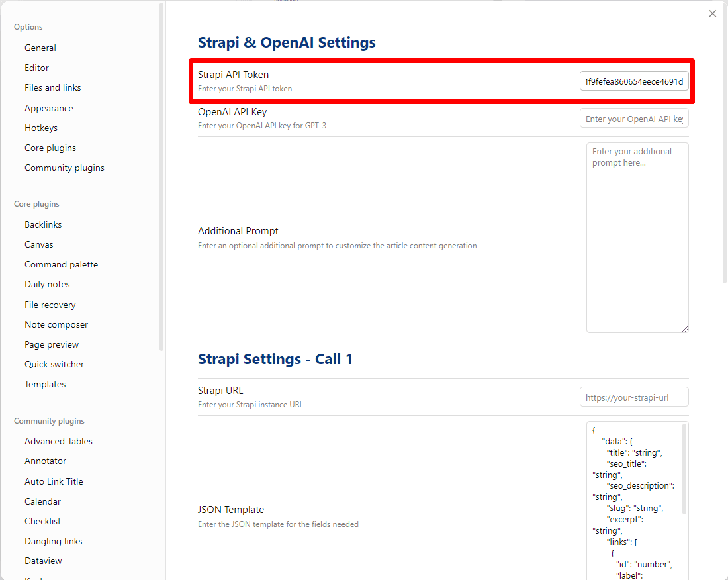
Task: Click the 'Strapi & OpenAI Settings' heading
Action: click(x=287, y=43)
